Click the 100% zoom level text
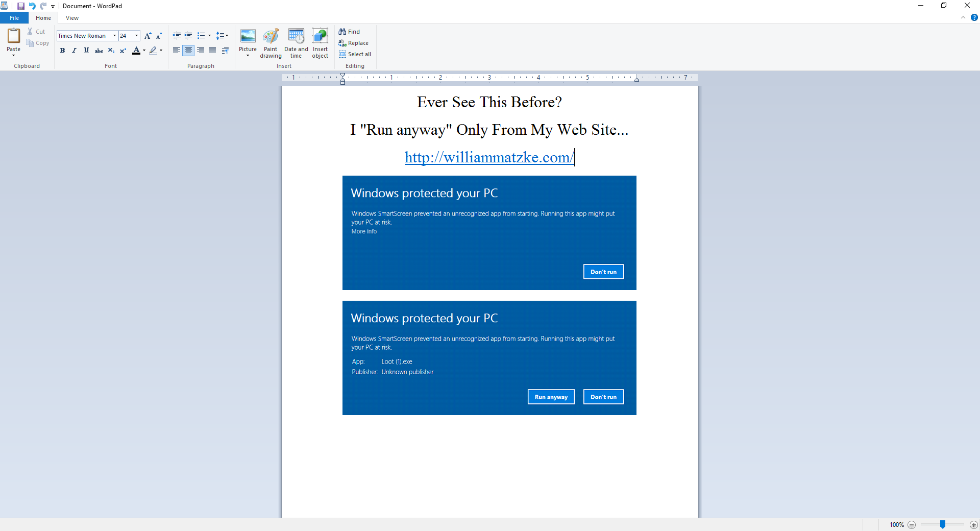The height and width of the screenshot is (531, 980). (x=897, y=524)
